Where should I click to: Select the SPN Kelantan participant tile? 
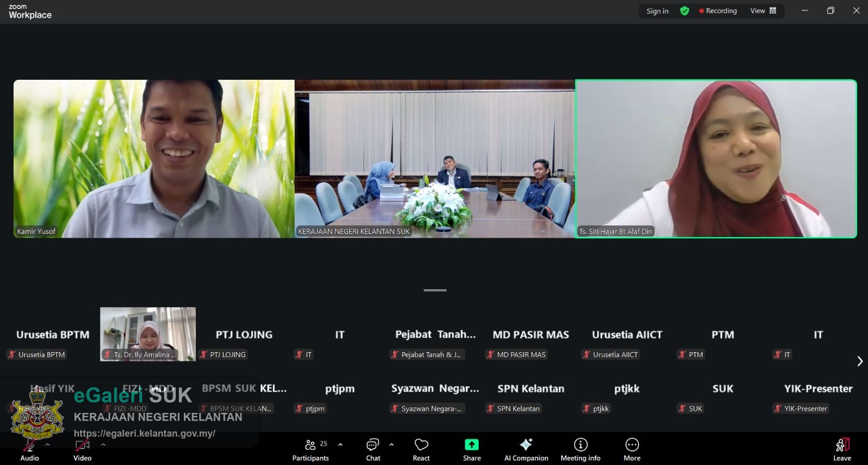531,388
